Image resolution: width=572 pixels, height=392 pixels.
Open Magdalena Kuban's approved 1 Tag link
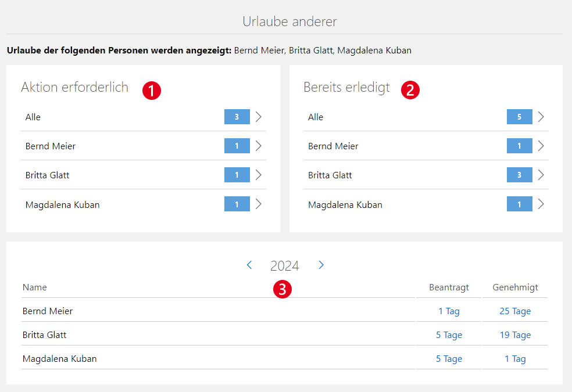tap(515, 359)
